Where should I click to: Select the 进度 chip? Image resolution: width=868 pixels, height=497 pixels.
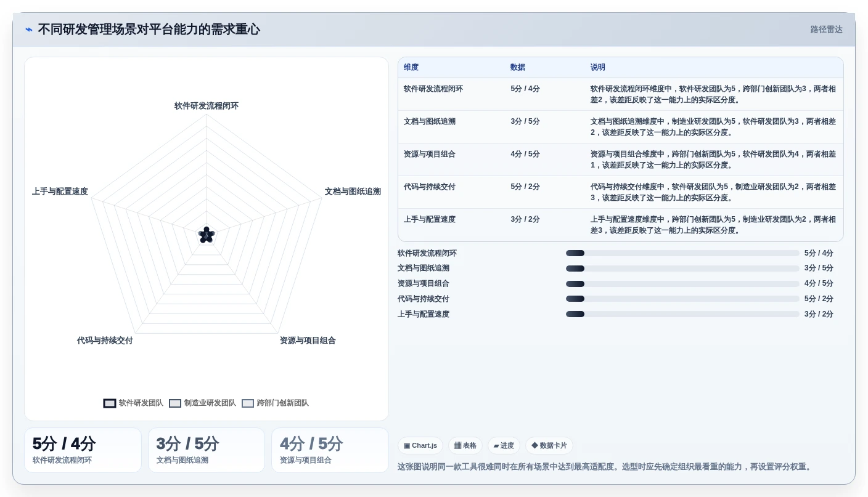[x=504, y=445]
